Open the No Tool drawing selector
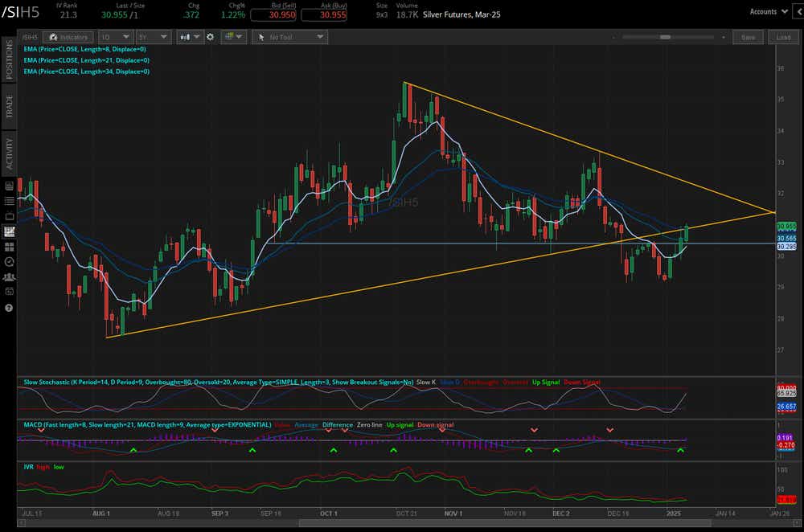This screenshot has height=532, width=804. click(x=289, y=37)
